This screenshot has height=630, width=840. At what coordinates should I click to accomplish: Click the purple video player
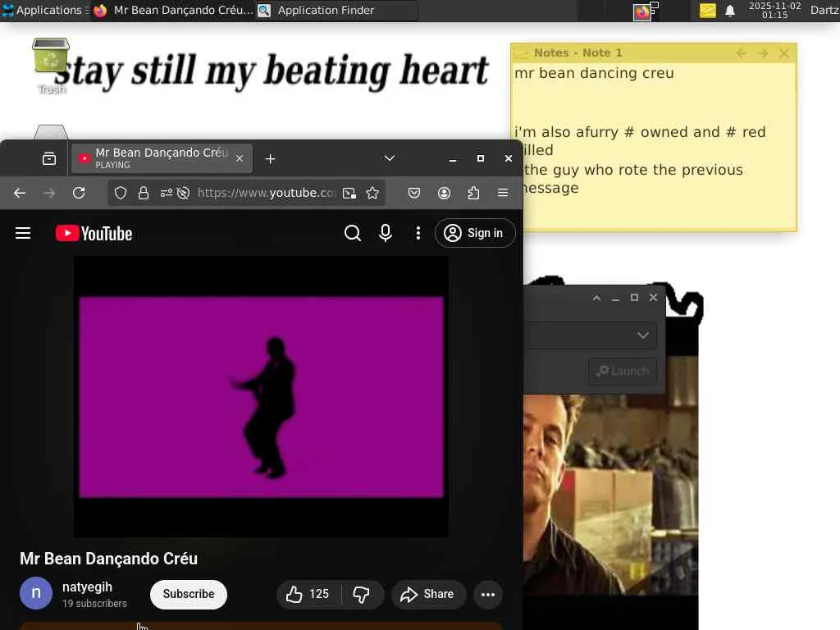[261, 396]
